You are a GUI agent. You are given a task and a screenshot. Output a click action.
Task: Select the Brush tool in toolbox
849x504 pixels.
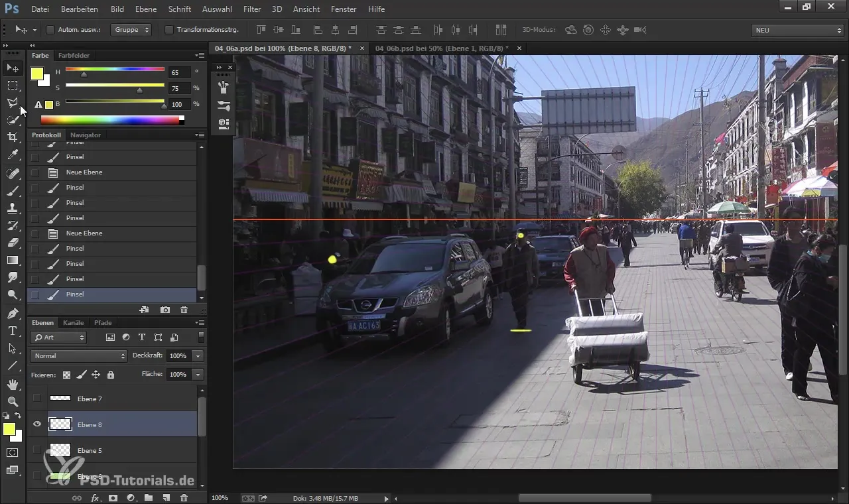click(x=13, y=190)
